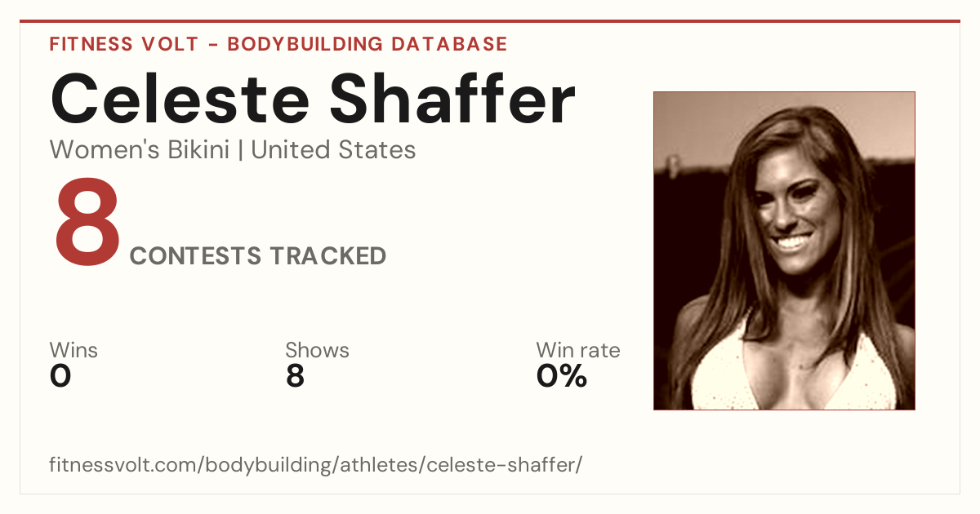Click the Wins stat label

[x=73, y=351]
